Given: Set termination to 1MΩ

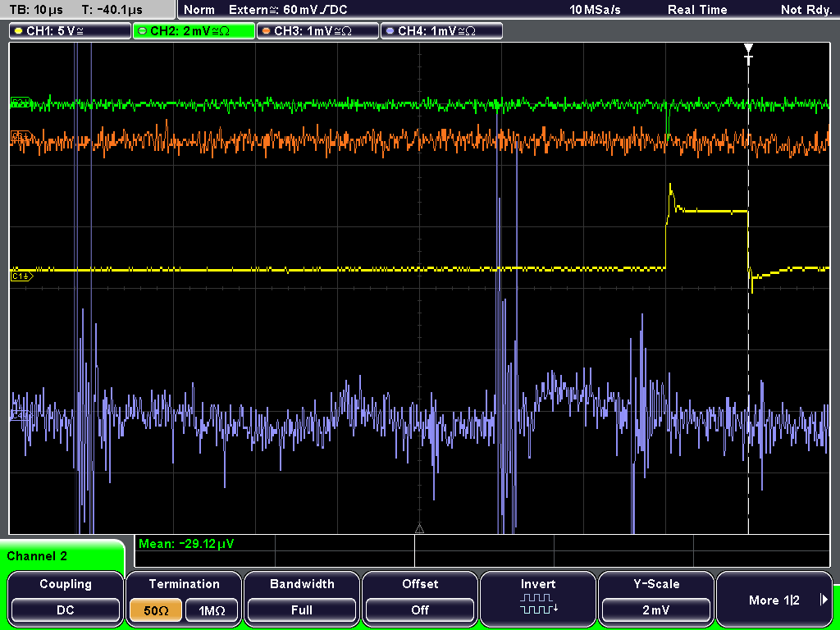Looking at the screenshot, I should [x=212, y=610].
